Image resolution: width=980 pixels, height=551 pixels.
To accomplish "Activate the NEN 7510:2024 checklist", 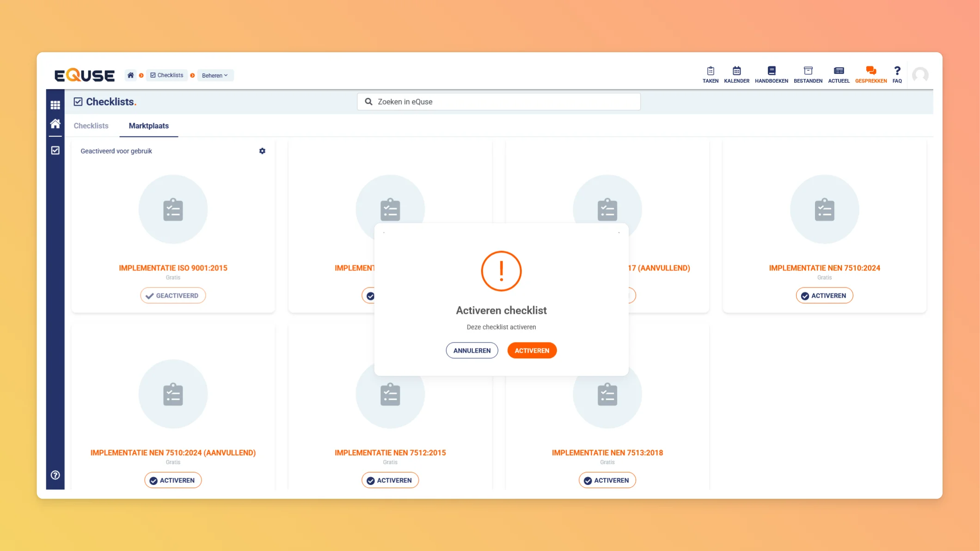I will pyautogui.click(x=824, y=295).
